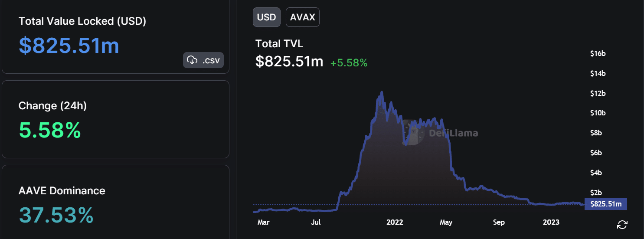Screen dimensions: 644x239
Task: Click the 37.53% AAVE Dominance value
Action: point(56,215)
